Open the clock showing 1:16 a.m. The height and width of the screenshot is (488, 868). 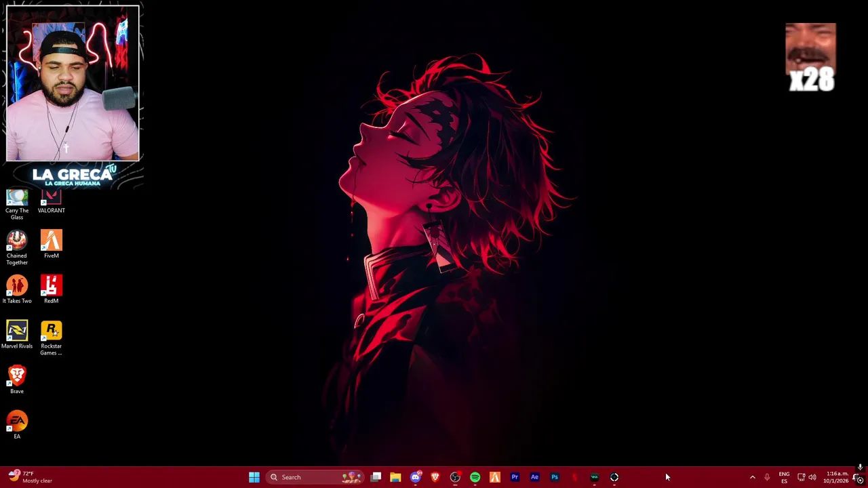tap(836, 477)
